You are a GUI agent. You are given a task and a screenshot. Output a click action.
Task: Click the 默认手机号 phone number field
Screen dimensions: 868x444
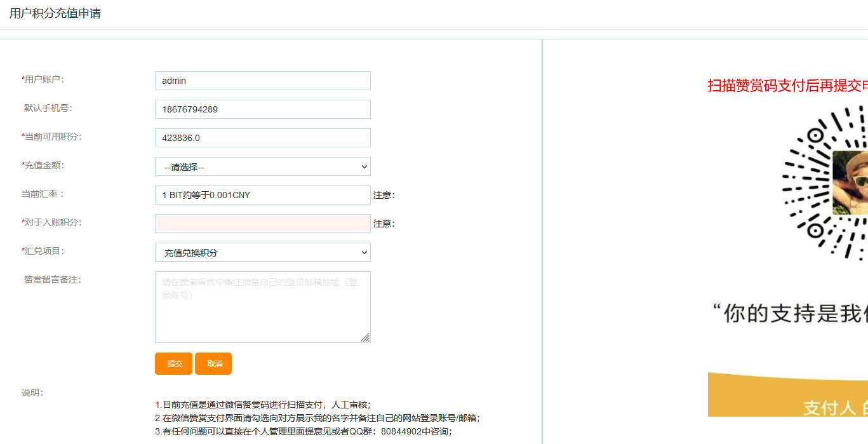point(262,109)
